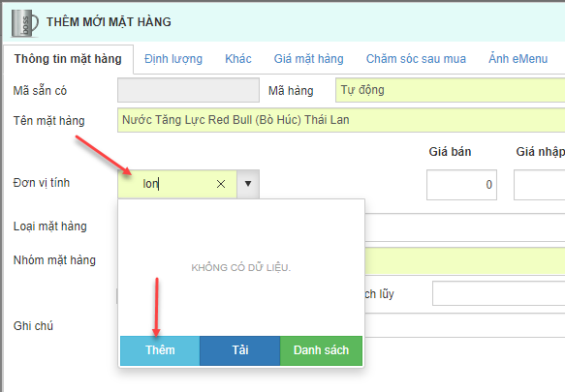This screenshot has width=565, height=392.
Task: Click the Tải reload button
Action: coord(240,350)
